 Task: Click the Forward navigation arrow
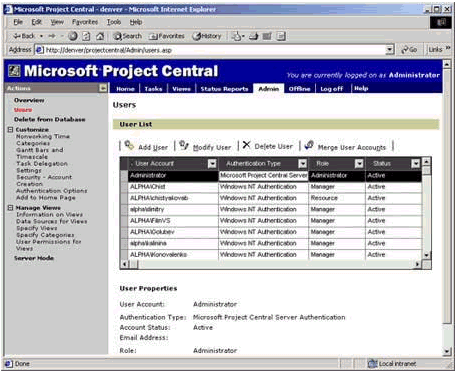tap(52, 36)
